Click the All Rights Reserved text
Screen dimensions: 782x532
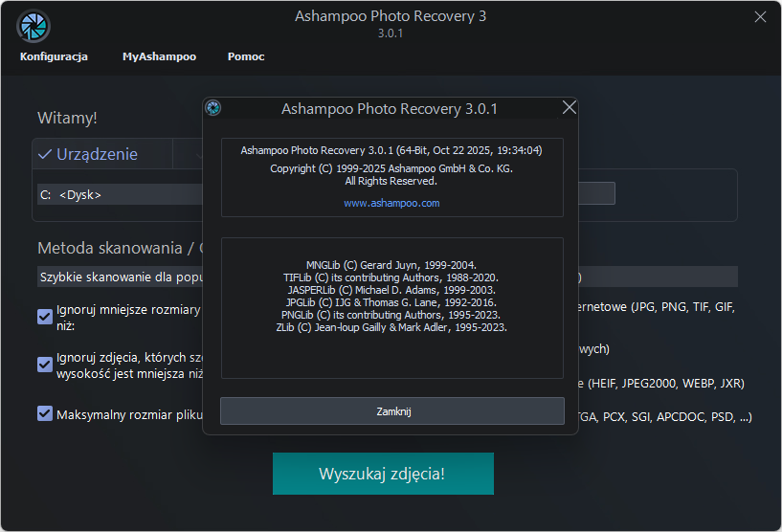[391, 181]
